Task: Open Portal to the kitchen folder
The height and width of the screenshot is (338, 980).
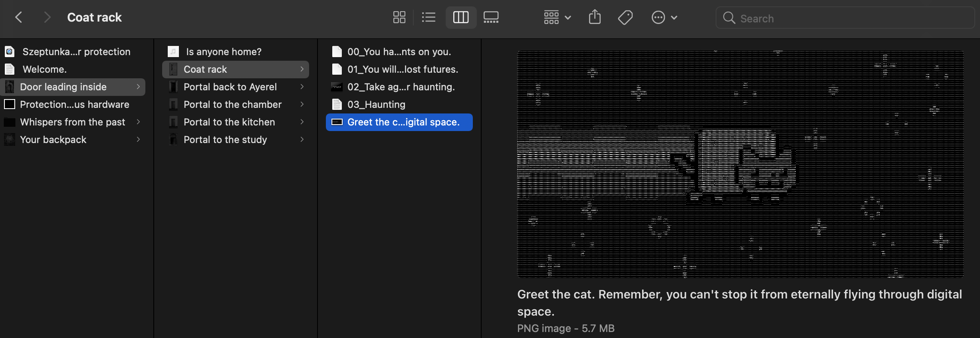Action: (229, 122)
